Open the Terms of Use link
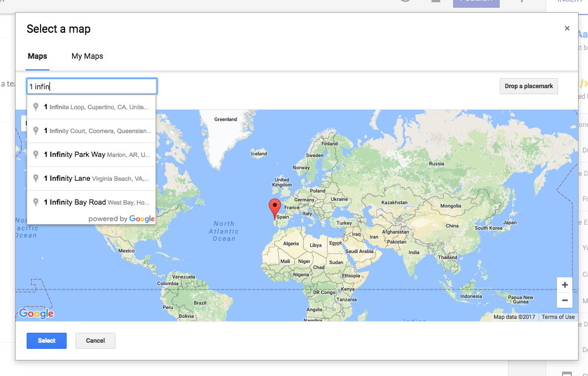The width and height of the screenshot is (588, 376). click(x=558, y=317)
